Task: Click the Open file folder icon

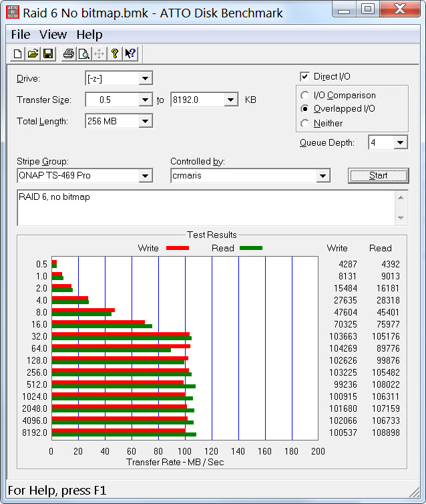Action: pos(33,53)
